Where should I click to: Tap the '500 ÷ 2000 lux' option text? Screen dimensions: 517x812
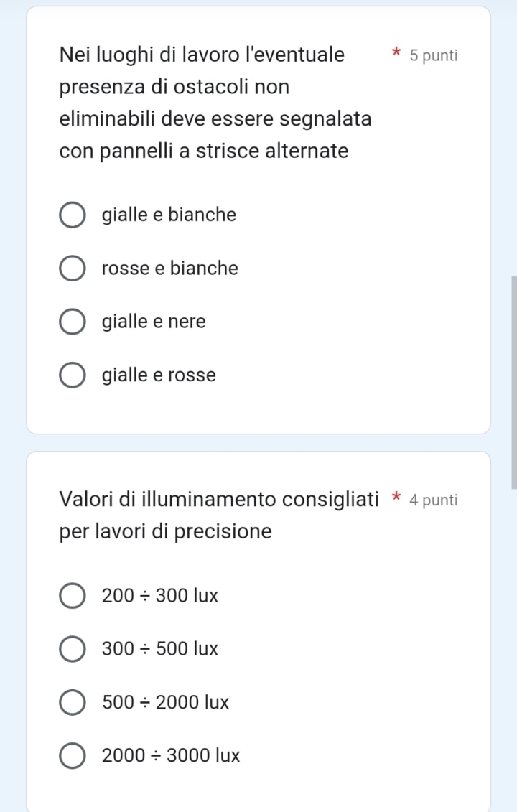(165, 703)
